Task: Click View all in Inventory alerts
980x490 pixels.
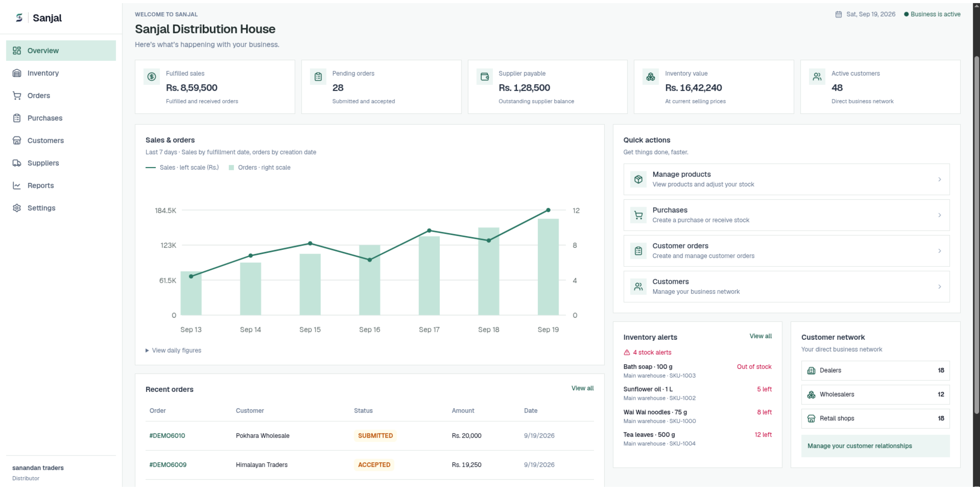Action: (760, 336)
